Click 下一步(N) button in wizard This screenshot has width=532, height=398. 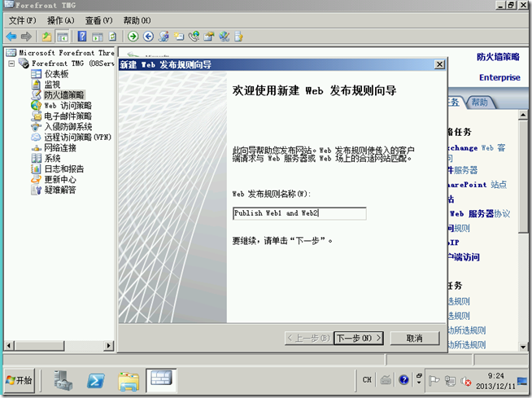(359, 339)
